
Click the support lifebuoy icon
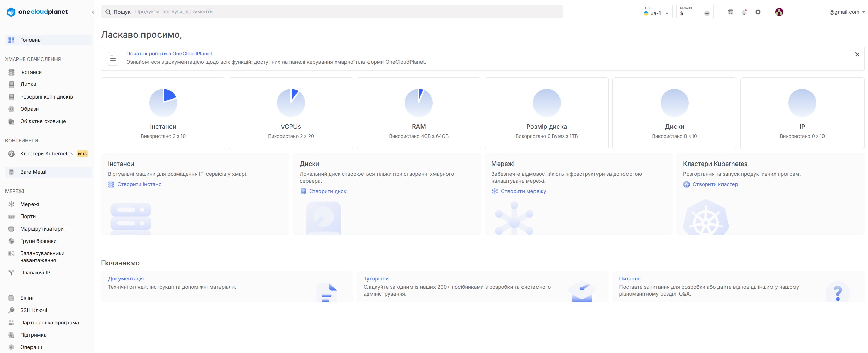click(x=758, y=12)
